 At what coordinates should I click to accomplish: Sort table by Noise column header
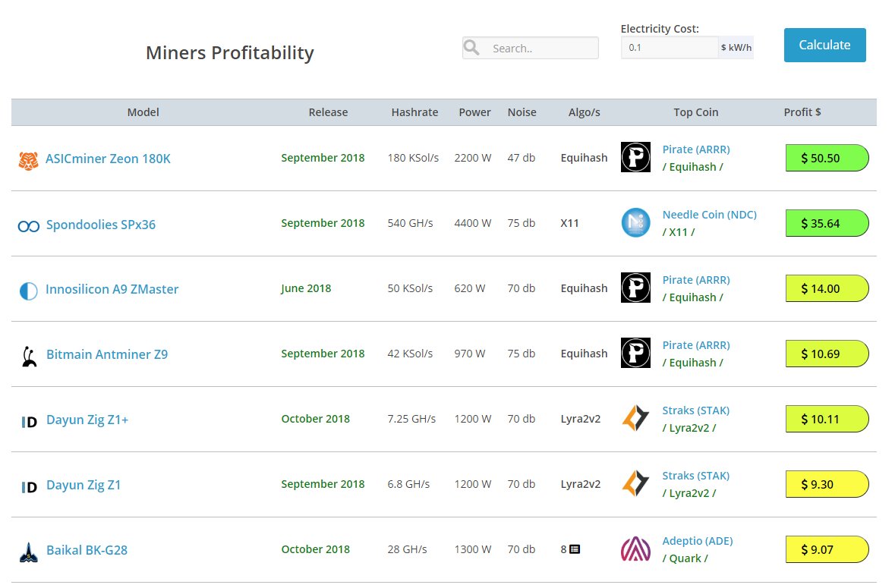pos(522,112)
